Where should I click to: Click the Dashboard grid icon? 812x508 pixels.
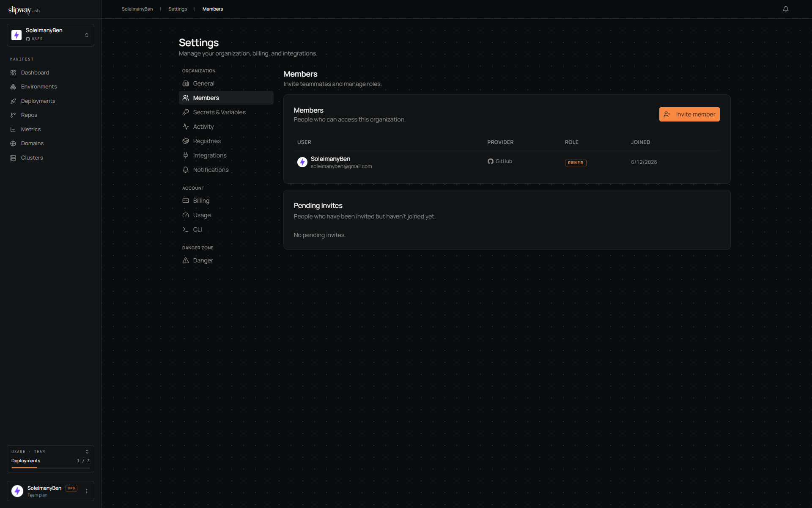tap(13, 73)
